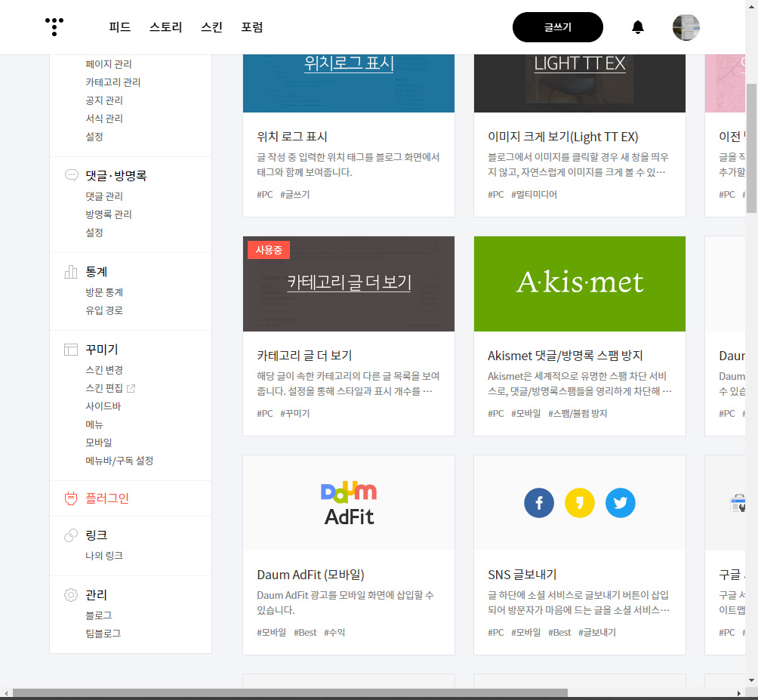This screenshot has height=700, width=758.
Task: Click the #글보내기 tag
Action: (597, 632)
